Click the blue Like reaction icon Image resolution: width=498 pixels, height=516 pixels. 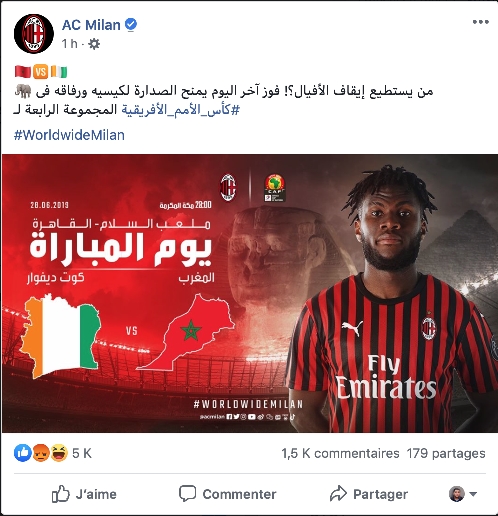point(23,453)
